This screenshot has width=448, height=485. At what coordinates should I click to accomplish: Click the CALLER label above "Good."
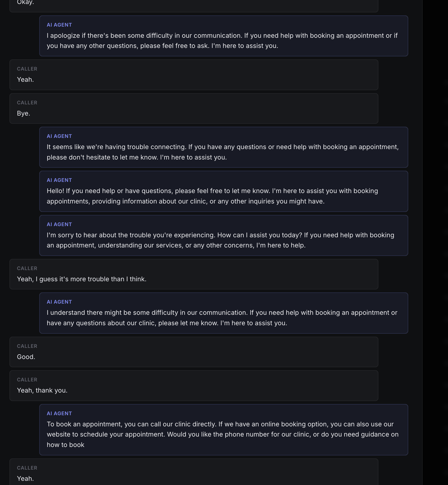pyautogui.click(x=27, y=346)
